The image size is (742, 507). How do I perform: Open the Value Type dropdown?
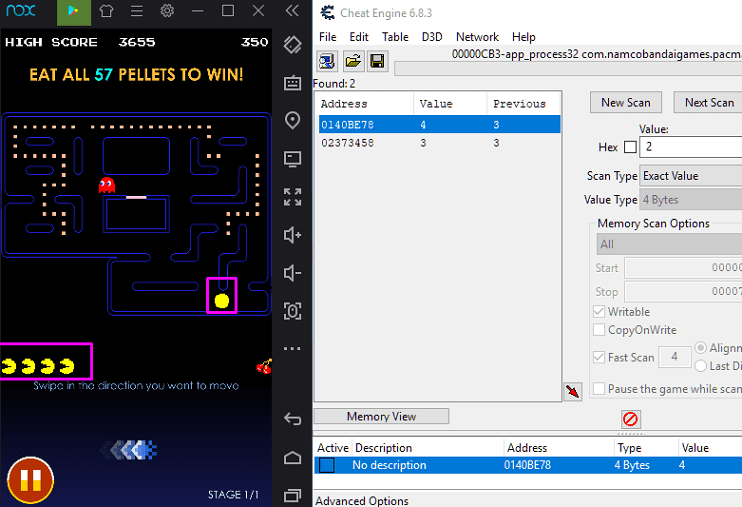[690, 200]
